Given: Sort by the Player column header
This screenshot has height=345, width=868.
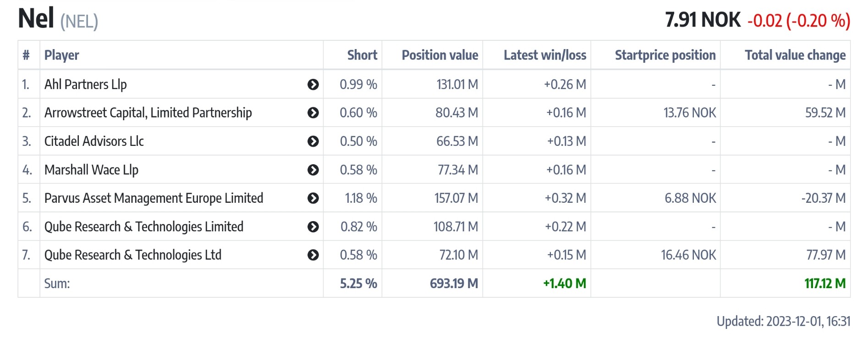Looking at the screenshot, I should click(62, 55).
